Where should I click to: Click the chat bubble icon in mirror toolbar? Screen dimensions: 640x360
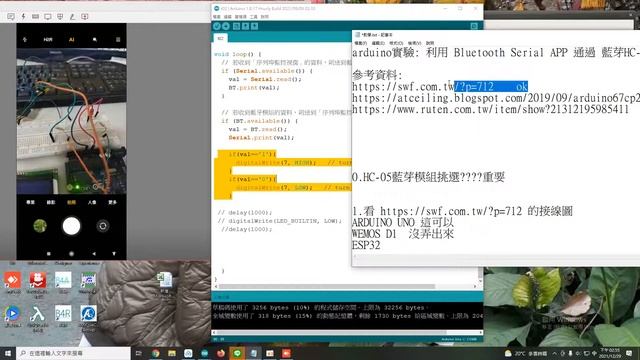coord(11,16)
